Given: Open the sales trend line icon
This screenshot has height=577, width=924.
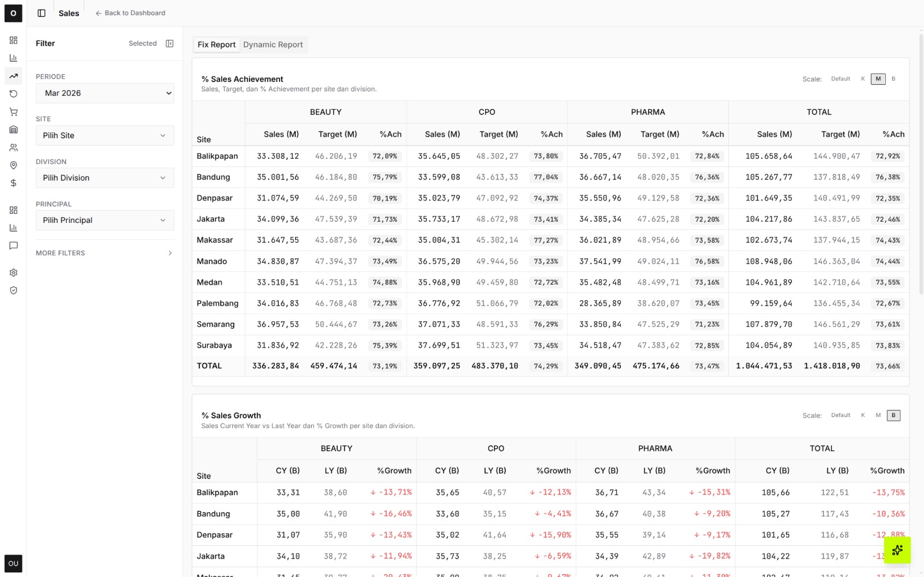Looking at the screenshot, I should (x=13, y=76).
